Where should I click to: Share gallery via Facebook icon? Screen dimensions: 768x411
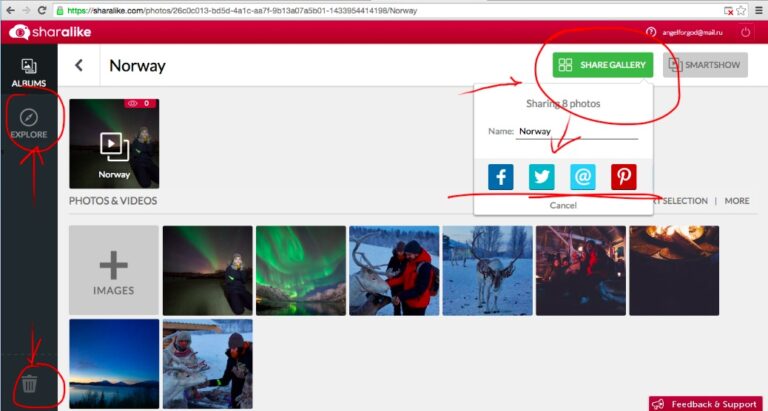point(500,177)
